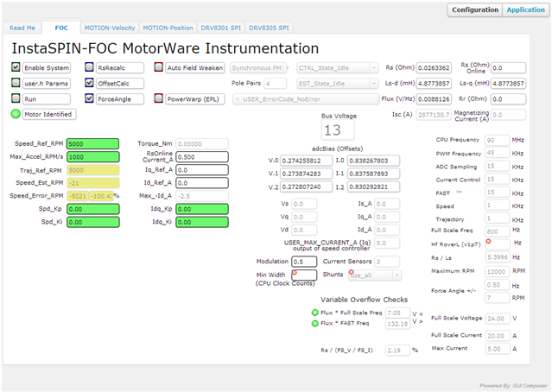Click the CPU Frequency value 90
Viewport: 552px width, 392px height.
tap(497, 140)
